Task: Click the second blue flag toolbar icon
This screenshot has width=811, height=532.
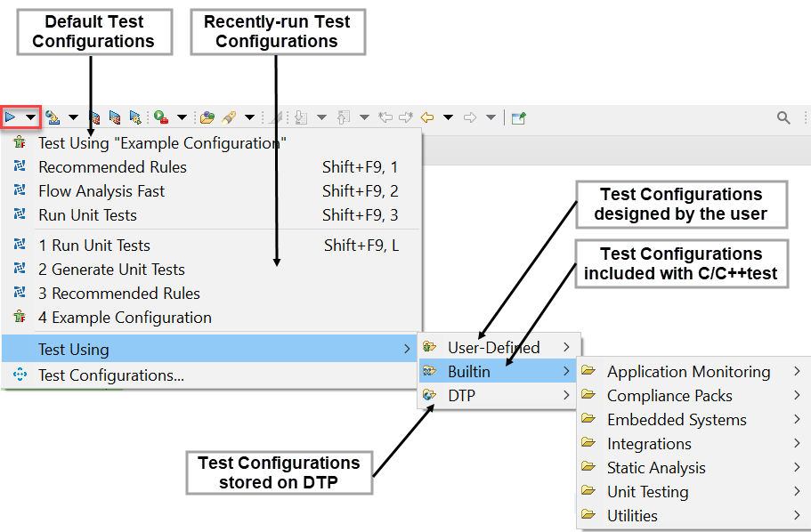Action: tap(115, 118)
